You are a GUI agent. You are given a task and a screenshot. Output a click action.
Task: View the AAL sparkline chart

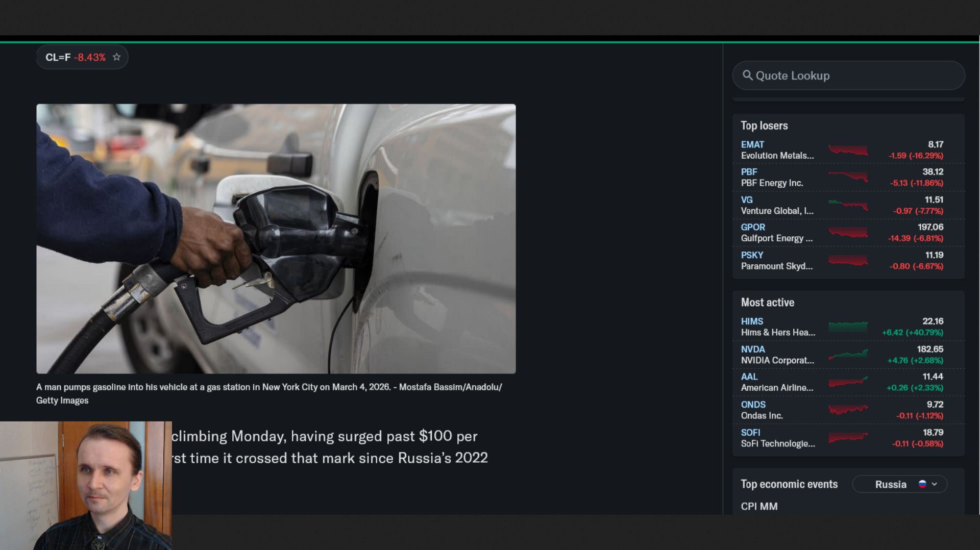pos(848,382)
